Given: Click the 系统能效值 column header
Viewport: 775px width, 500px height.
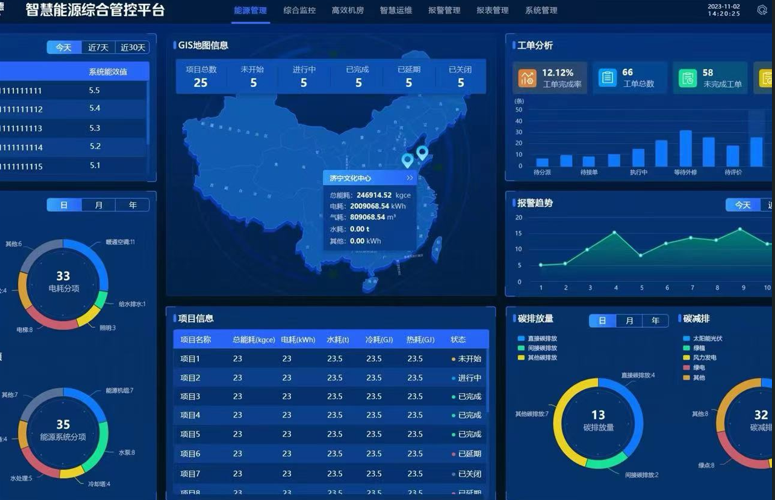Looking at the screenshot, I should click(x=108, y=72).
